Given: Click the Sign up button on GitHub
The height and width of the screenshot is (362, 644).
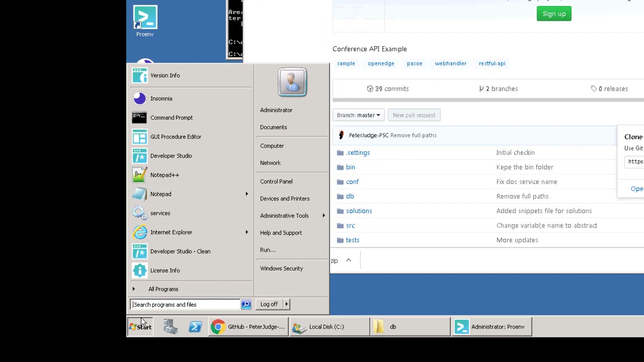Looking at the screenshot, I should pyautogui.click(x=554, y=14).
